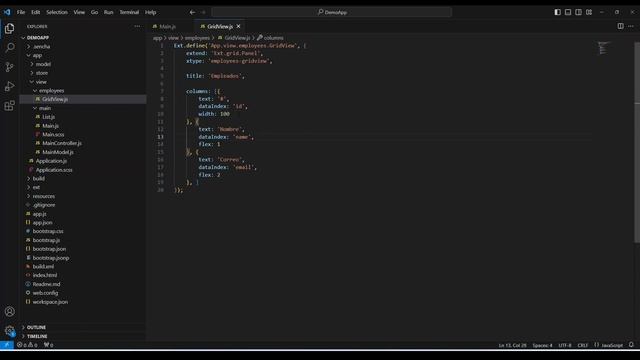Image resolution: width=640 pixels, height=360 pixels.
Task: Open Main.scss in the explorer
Action: coord(53,135)
